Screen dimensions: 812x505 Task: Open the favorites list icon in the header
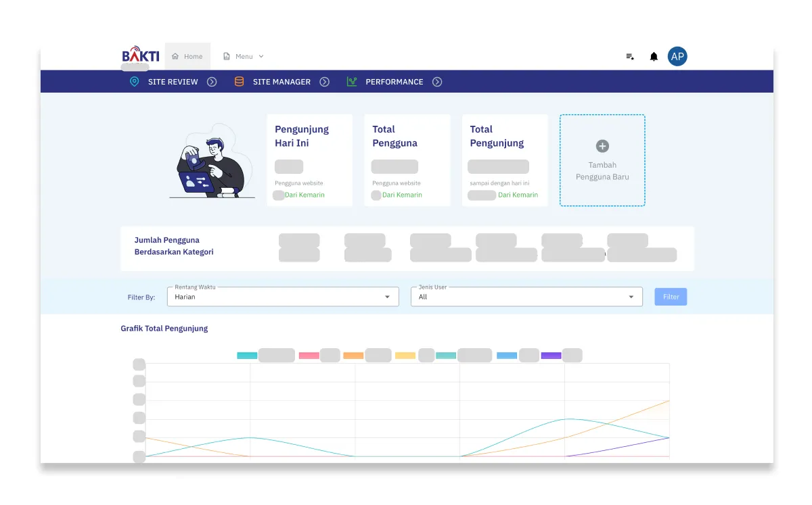629,57
